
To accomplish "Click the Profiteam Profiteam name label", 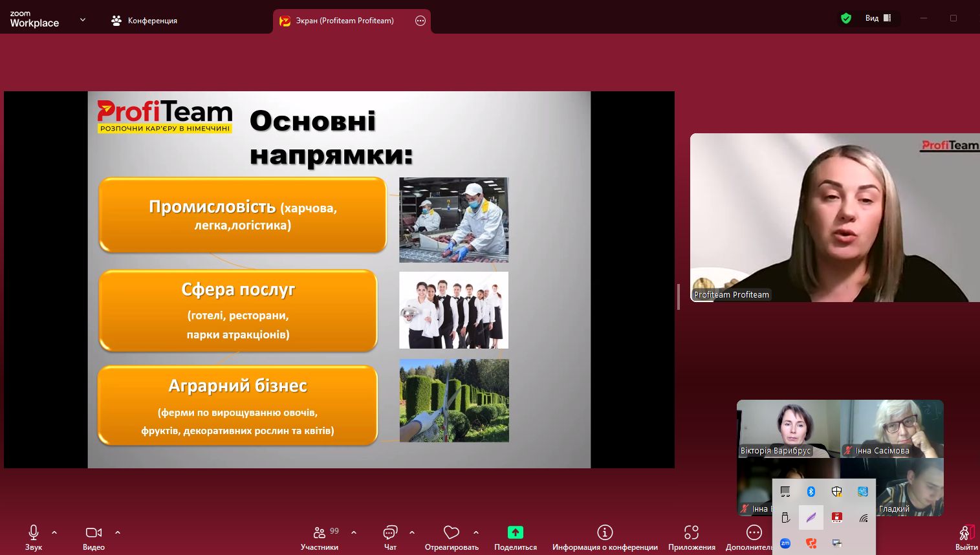I will coord(732,294).
